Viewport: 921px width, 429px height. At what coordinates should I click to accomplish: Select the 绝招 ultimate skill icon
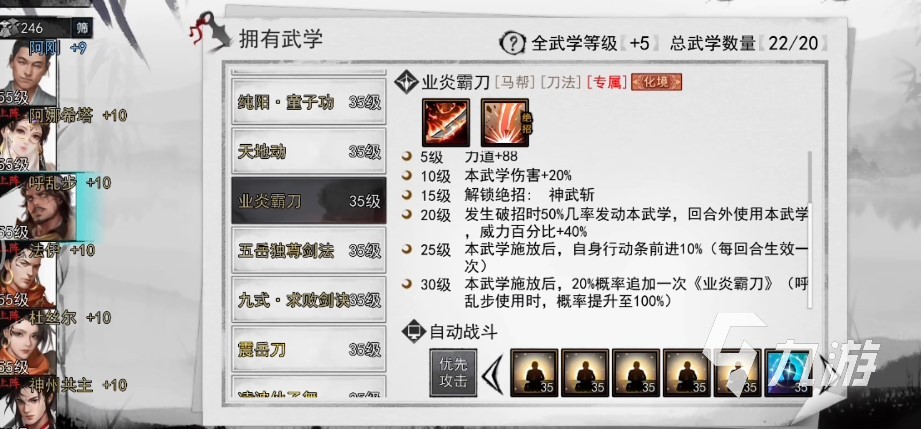point(505,123)
